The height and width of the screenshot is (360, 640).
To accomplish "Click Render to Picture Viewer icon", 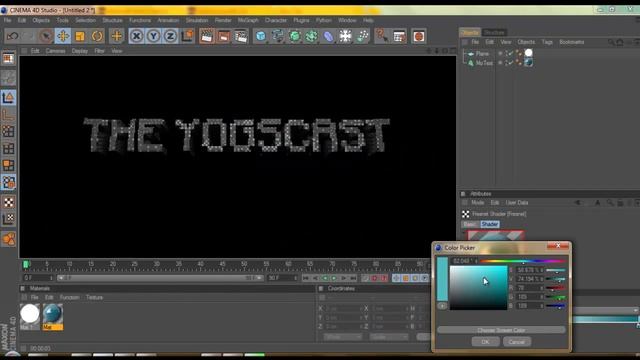I will [x=224, y=36].
